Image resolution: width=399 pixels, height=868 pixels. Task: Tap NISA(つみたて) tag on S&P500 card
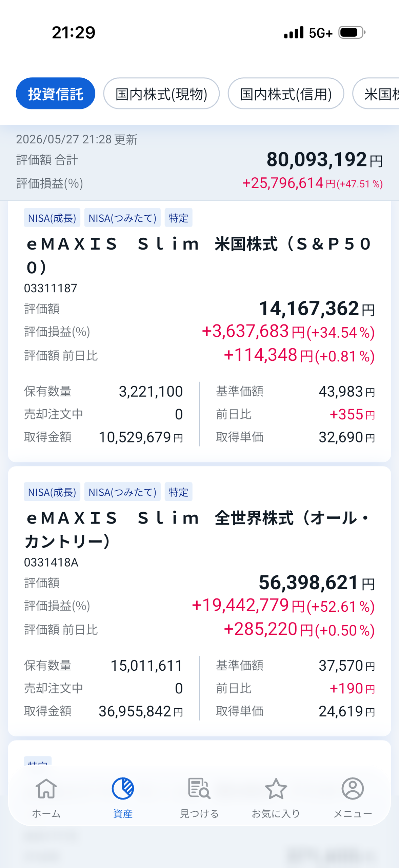point(122,218)
